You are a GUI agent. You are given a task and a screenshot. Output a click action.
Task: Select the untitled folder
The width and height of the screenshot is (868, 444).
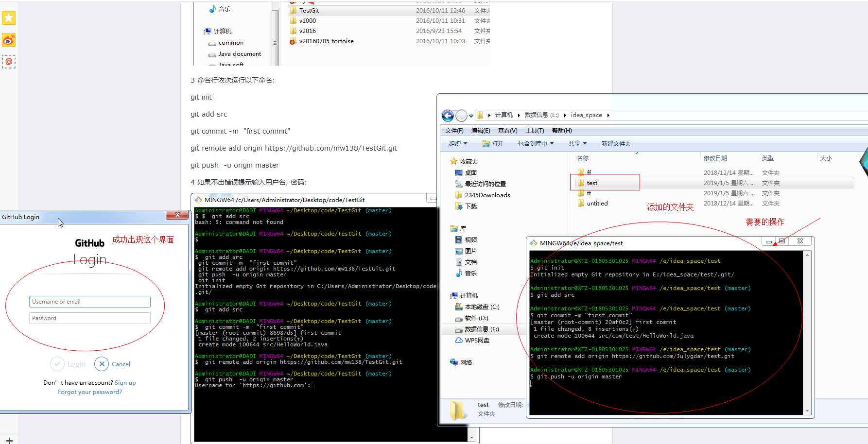tap(592, 204)
